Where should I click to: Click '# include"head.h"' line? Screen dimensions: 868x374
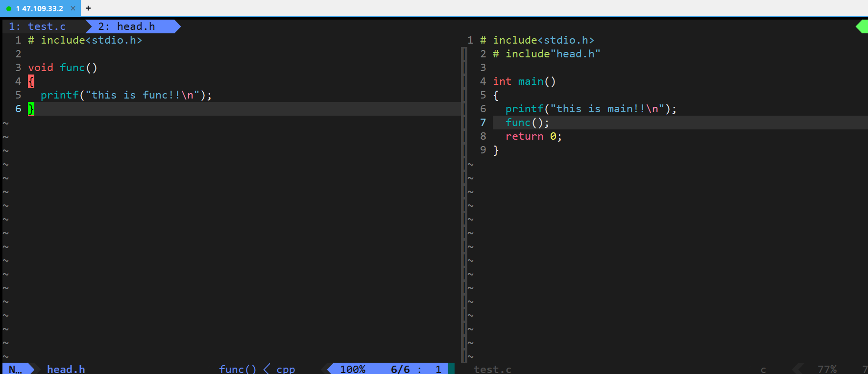pos(547,54)
